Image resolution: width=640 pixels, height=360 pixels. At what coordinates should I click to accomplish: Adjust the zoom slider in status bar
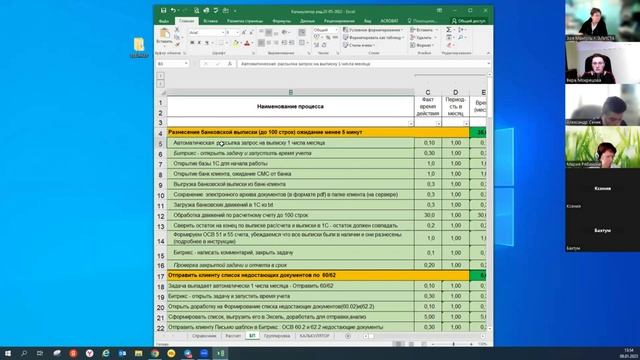coord(453,344)
